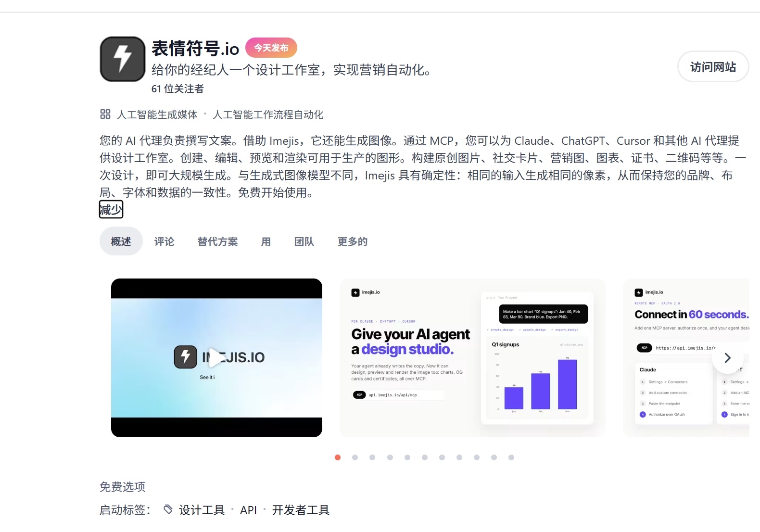Image resolution: width=760 pixels, height=532 pixels.
Task: Go to the last carousel dot
Action: pyautogui.click(x=511, y=457)
